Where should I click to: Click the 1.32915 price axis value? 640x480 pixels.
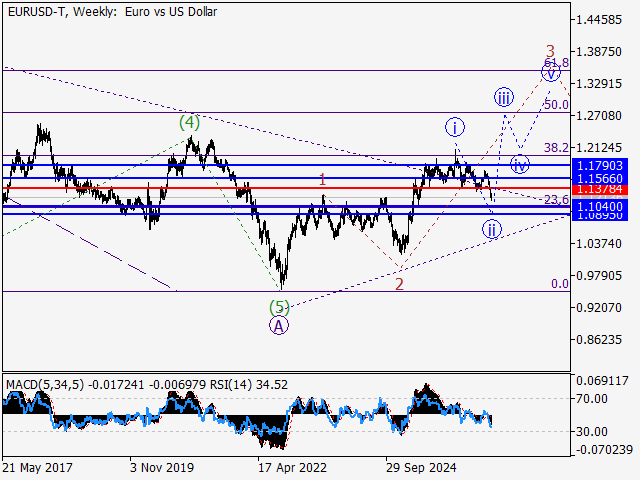point(599,84)
